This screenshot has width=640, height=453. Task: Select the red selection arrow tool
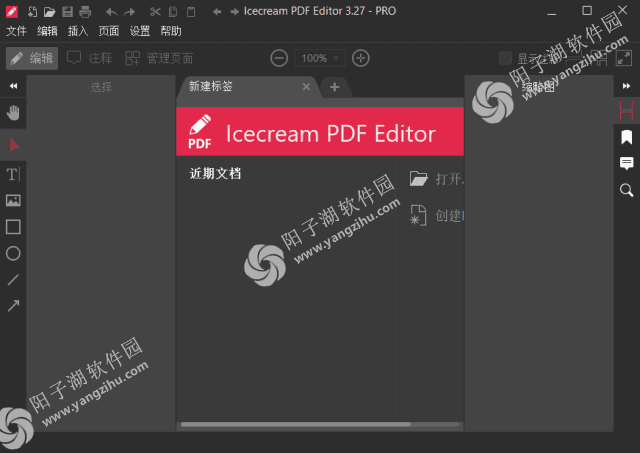14,144
